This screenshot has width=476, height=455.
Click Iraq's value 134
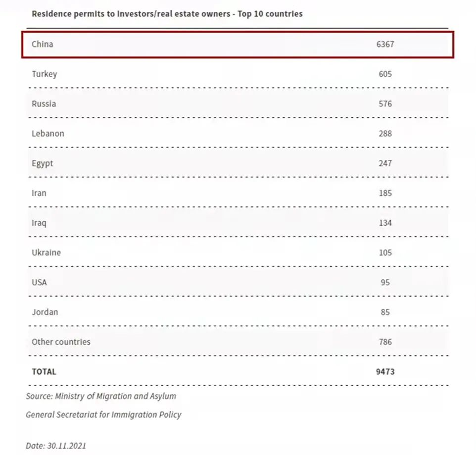[385, 223]
